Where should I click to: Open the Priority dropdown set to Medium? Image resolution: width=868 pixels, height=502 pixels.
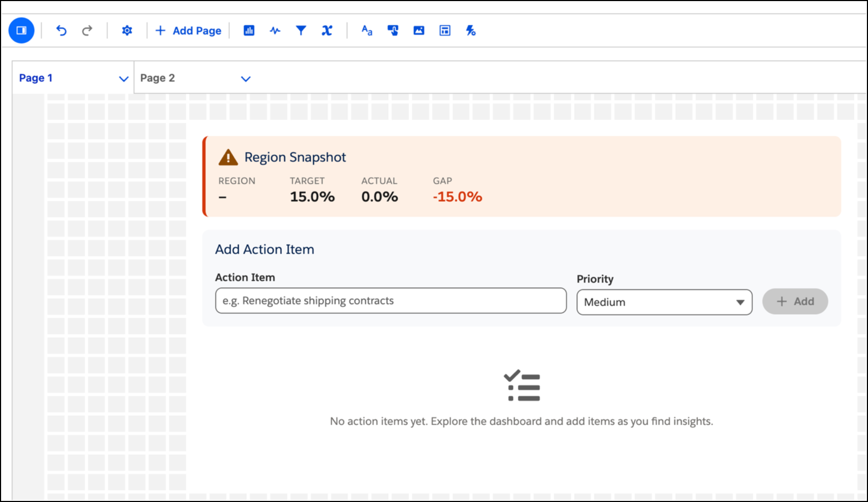click(x=665, y=302)
